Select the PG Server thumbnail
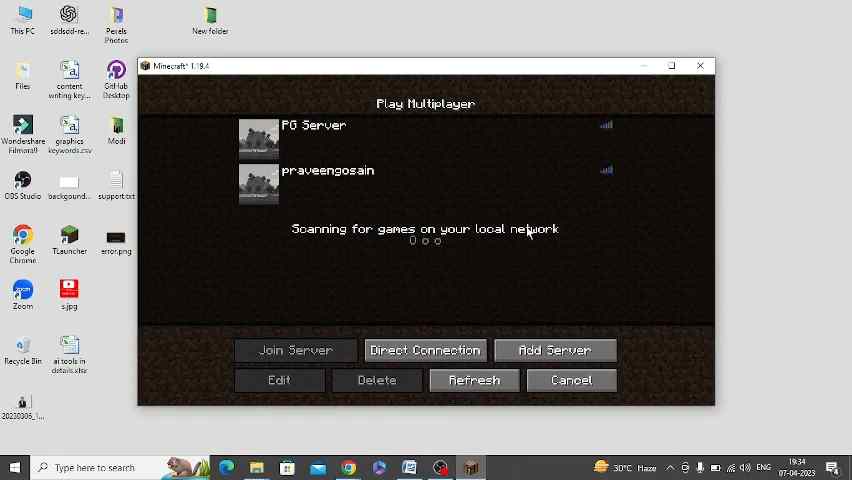The width and height of the screenshot is (852, 480). 259,139
